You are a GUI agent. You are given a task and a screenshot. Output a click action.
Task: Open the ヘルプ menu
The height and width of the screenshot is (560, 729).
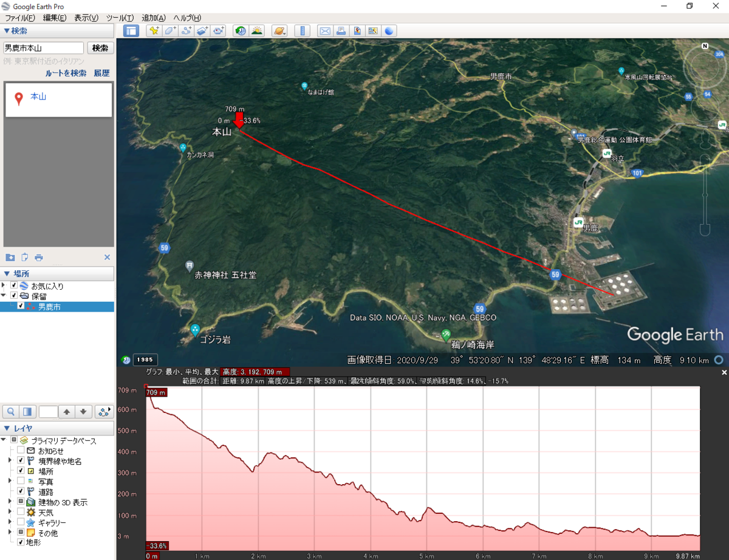(x=188, y=18)
